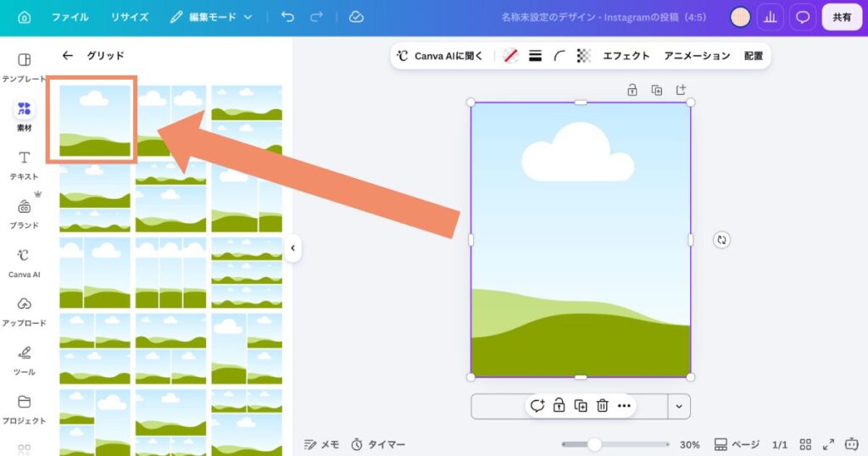Open the タイマー timer button
The image size is (868, 456).
coord(379,444)
